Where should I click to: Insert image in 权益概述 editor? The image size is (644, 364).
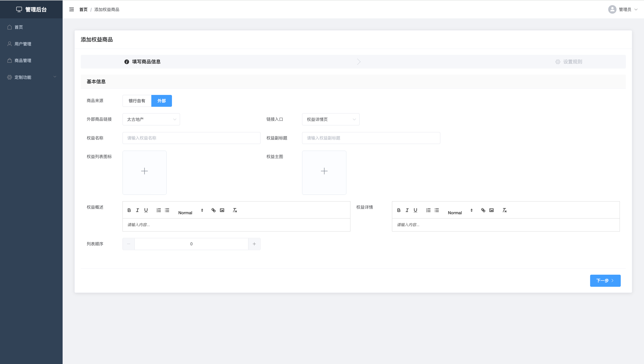click(x=222, y=210)
